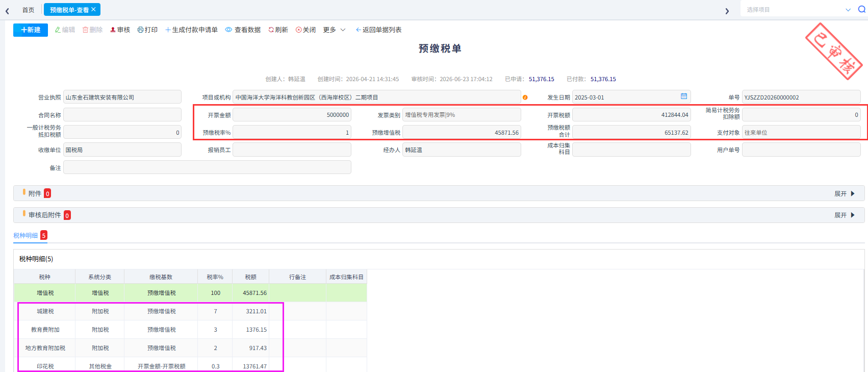Click the 新建 button
868x372 pixels.
pyautogui.click(x=31, y=30)
